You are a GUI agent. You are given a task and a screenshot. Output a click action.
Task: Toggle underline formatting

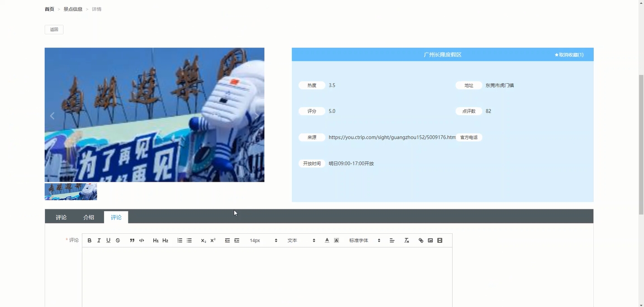(x=108, y=240)
